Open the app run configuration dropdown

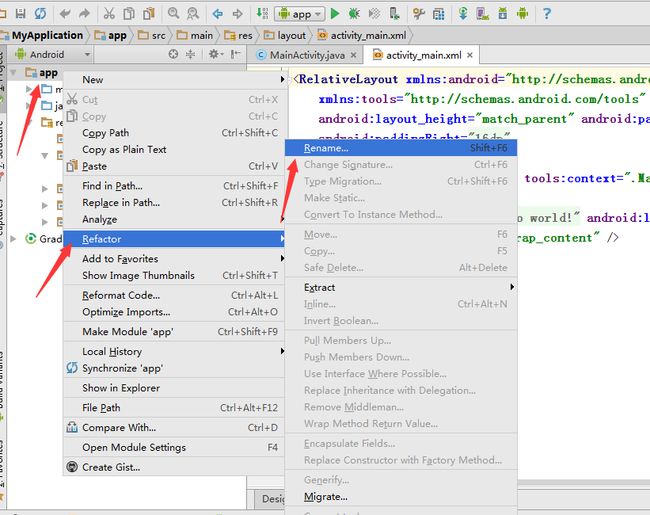click(299, 14)
